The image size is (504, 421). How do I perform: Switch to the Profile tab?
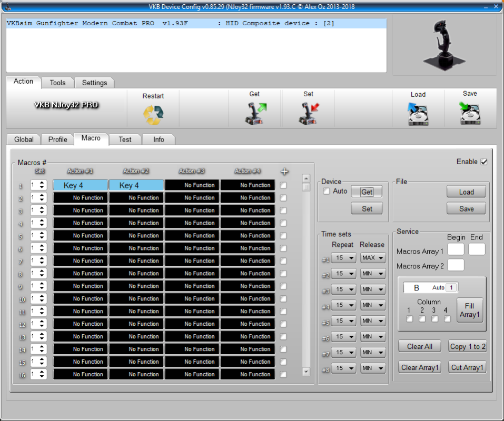pos(57,139)
